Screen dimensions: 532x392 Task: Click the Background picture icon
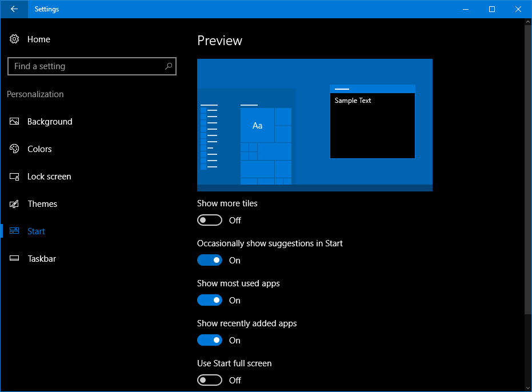(14, 121)
